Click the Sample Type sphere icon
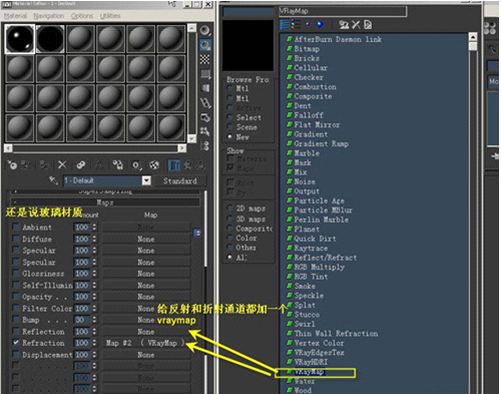Image resolution: width=501 pixels, height=394 pixels. [205, 31]
